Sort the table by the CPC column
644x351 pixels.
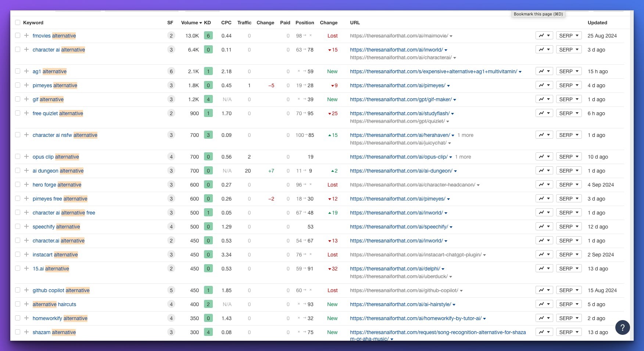coord(226,22)
